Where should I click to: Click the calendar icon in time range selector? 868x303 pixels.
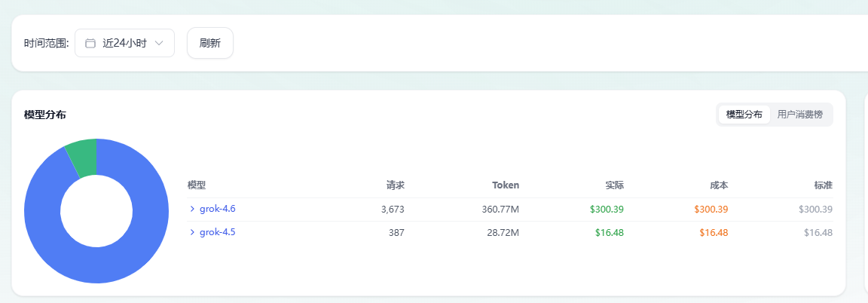tap(90, 43)
